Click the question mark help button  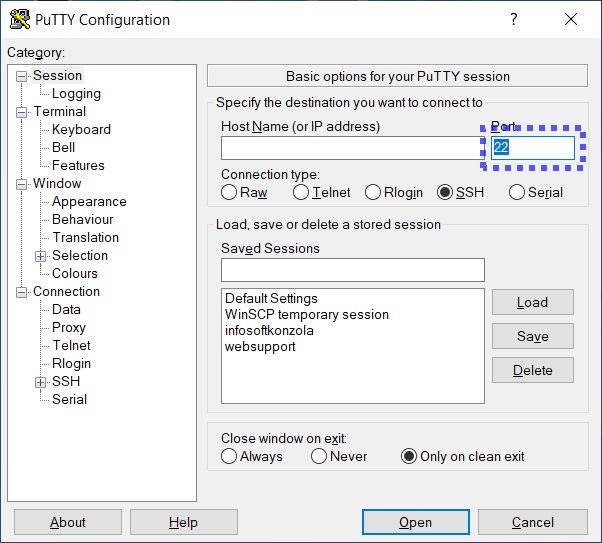pyautogui.click(x=514, y=19)
